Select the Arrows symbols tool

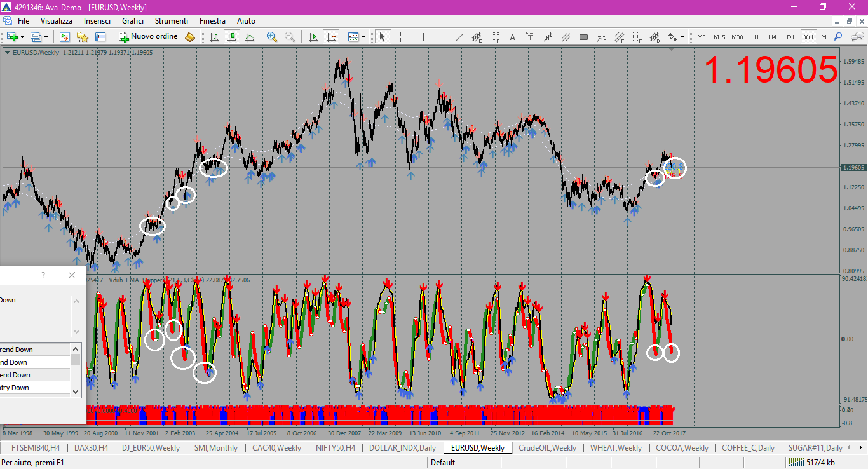pyautogui.click(x=672, y=37)
